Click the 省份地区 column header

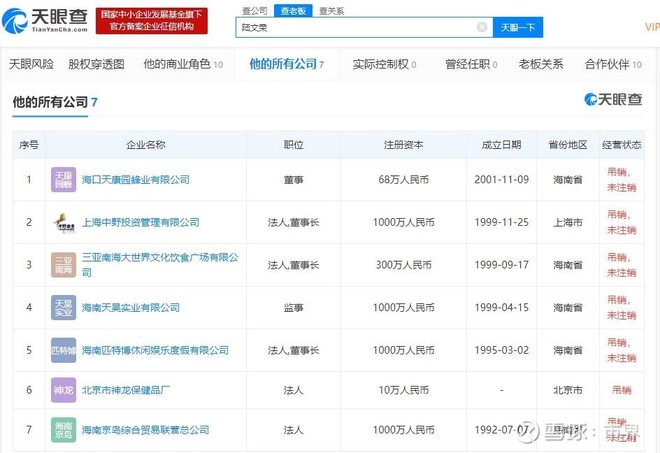(x=568, y=145)
